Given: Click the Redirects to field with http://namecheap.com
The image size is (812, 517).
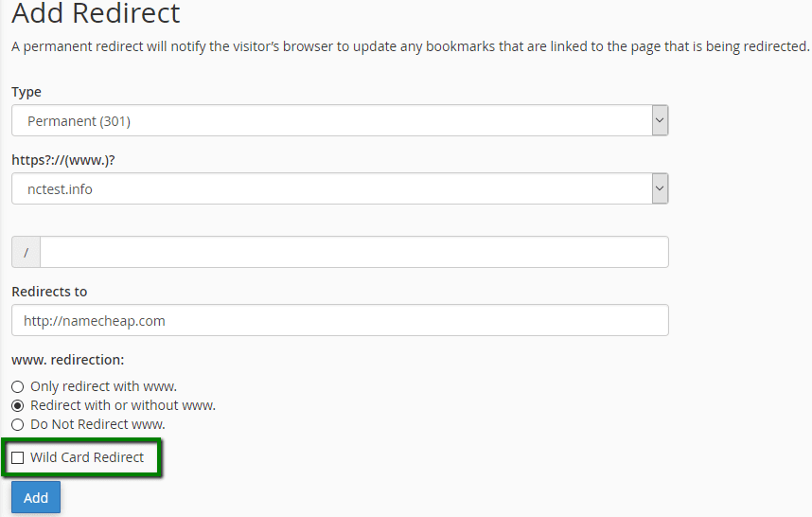Looking at the screenshot, I should [340, 320].
